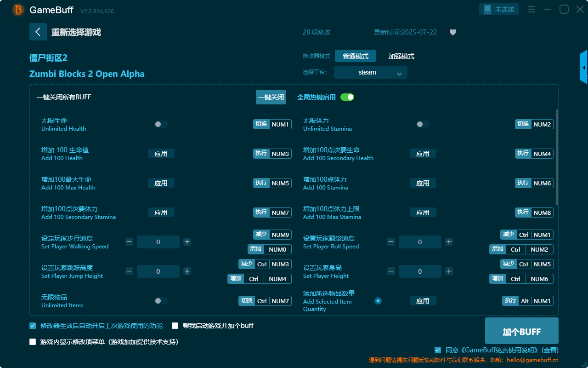Open the 查看 disclaimer link
588x368 pixels.
click(x=550, y=350)
